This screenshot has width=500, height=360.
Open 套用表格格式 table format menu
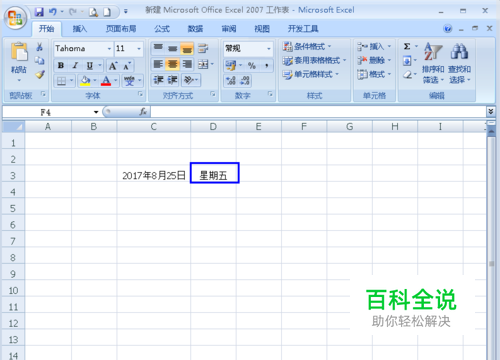[x=314, y=60]
